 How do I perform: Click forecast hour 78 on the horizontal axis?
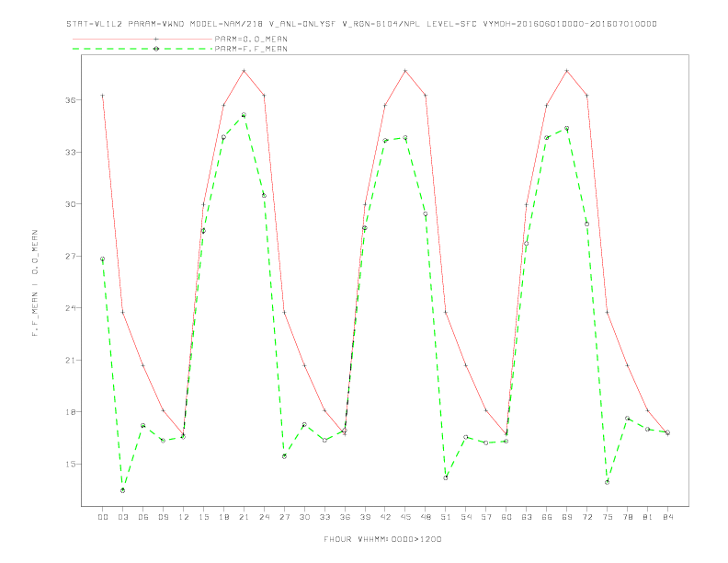[x=627, y=517]
